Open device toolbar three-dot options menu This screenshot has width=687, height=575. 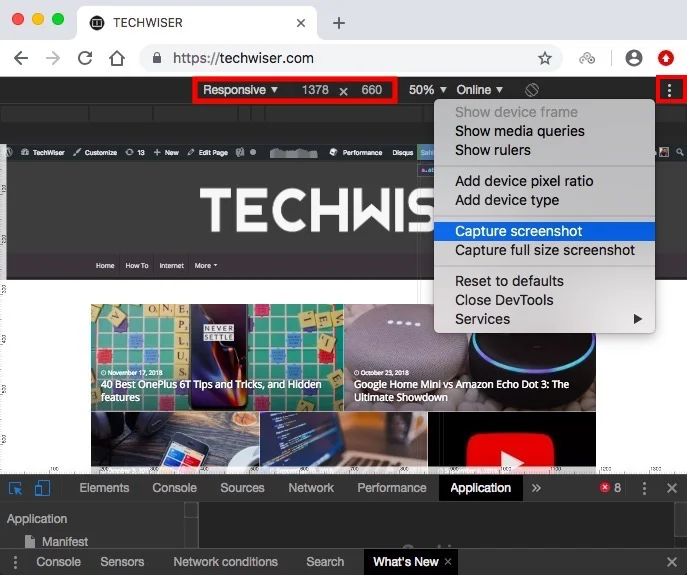(669, 90)
